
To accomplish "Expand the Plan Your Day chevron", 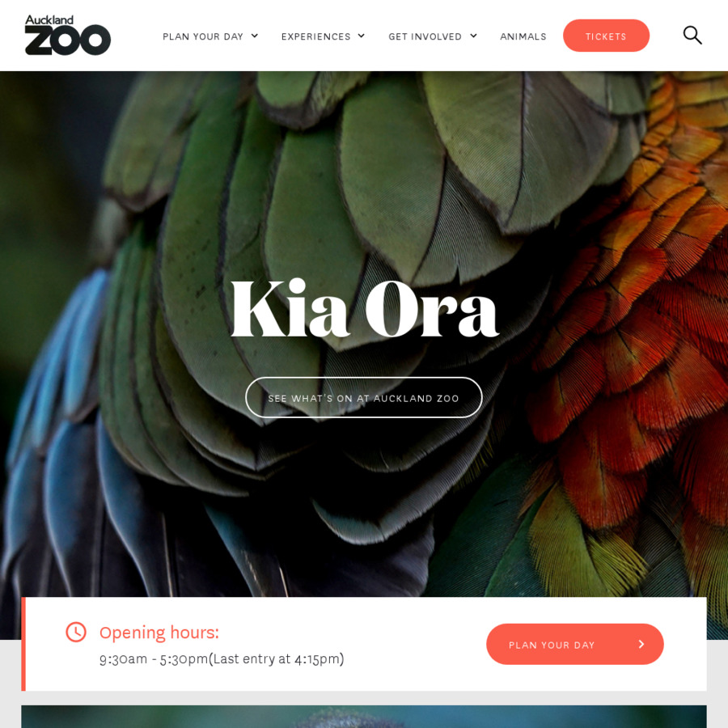I will (x=255, y=36).
